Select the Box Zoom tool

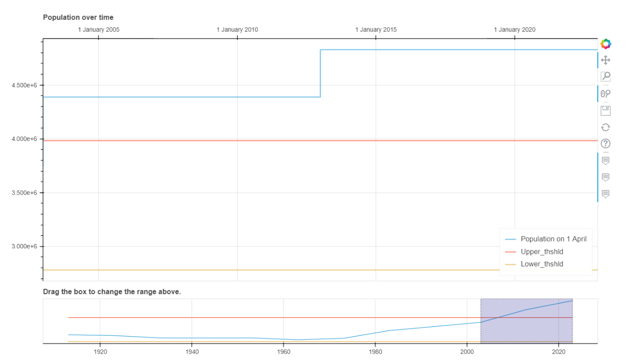coord(606,77)
